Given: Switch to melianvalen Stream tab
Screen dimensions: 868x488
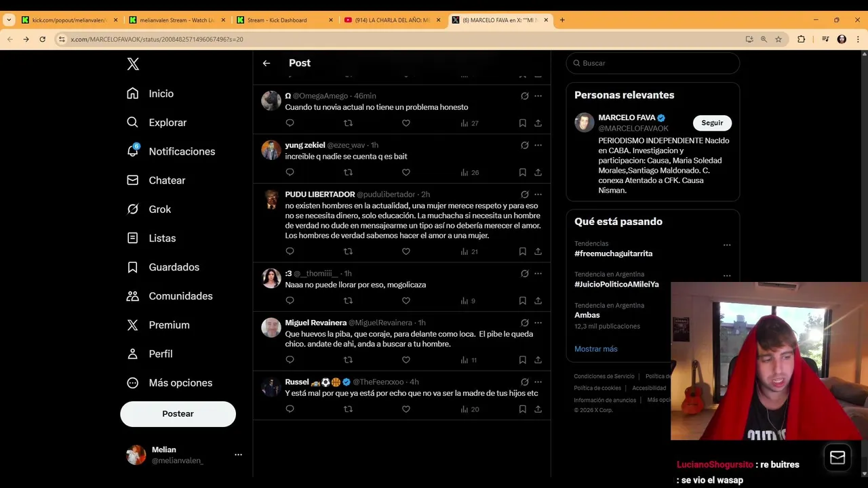Looking at the screenshot, I should point(177,20).
